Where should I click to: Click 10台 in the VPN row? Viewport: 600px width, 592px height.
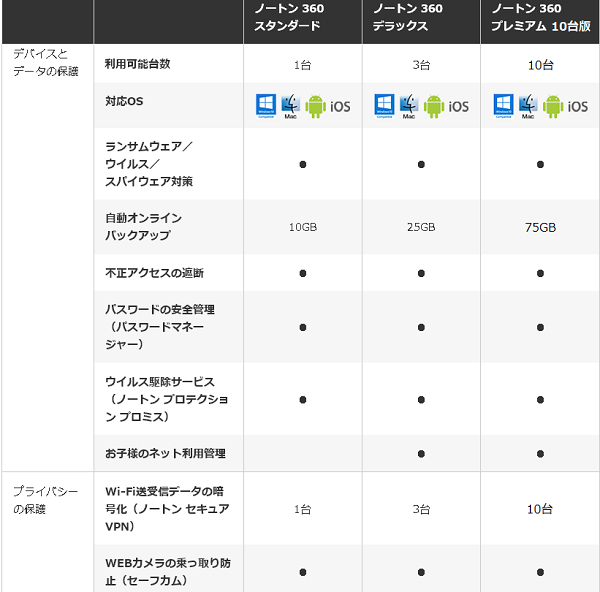[540, 509]
